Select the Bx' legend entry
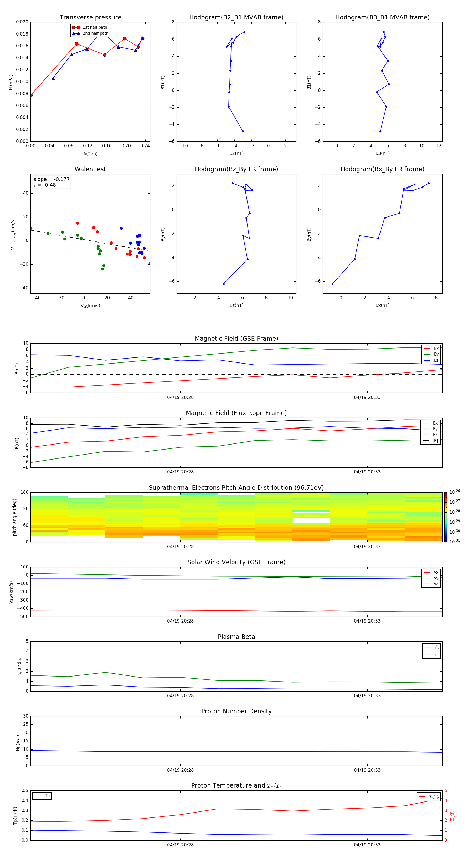The image size is (473, 868). click(431, 423)
